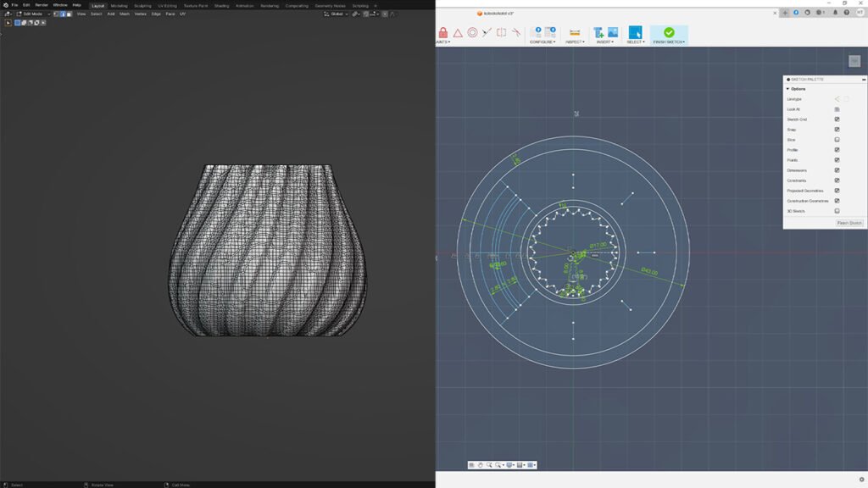Disable the Sketch Grid checkbox
This screenshot has height=488, width=868.
click(837, 119)
